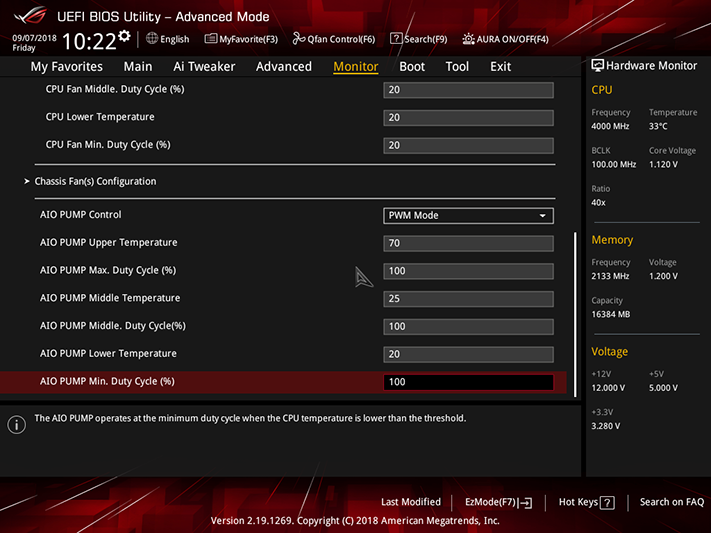Open Search(F9) question mark icon

click(x=396, y=39)
